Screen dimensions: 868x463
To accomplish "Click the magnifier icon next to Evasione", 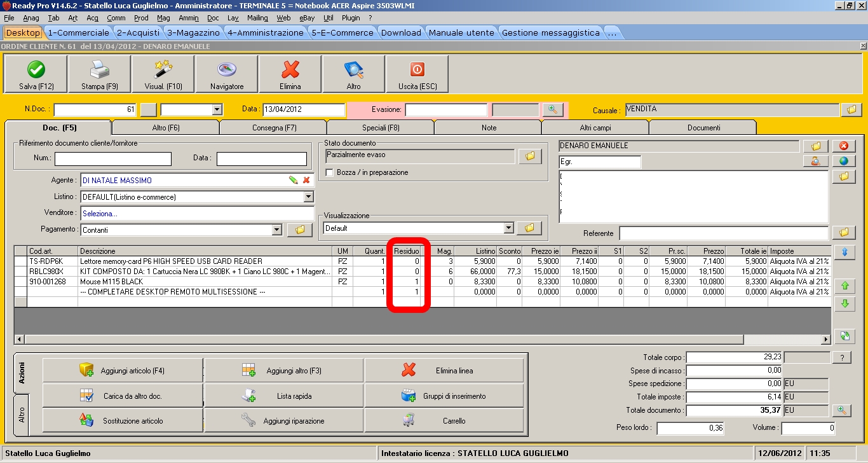I will click(x=552, y=110).
